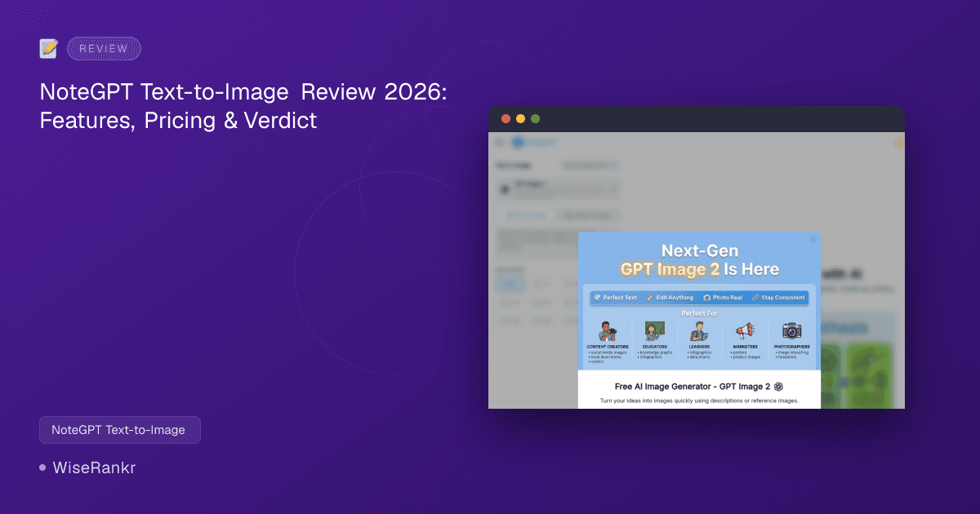Click the Stay Consistent feature label
This screenshot has height=514, width=980.
pyautogui.click(x=778, y=298)
